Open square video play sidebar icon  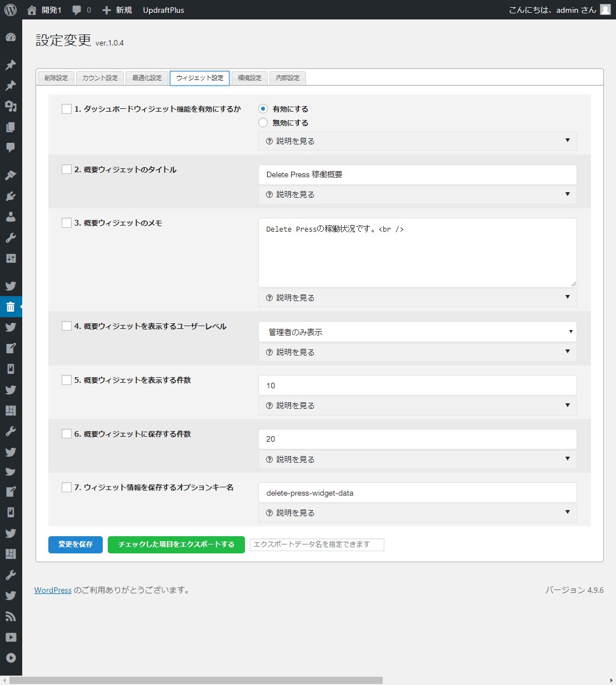11,637
